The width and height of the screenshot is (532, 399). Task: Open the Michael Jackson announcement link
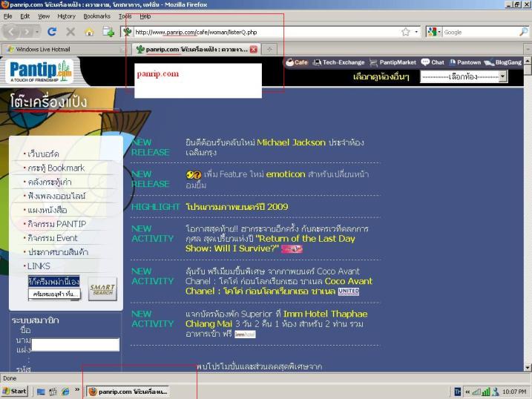point(291,142)
